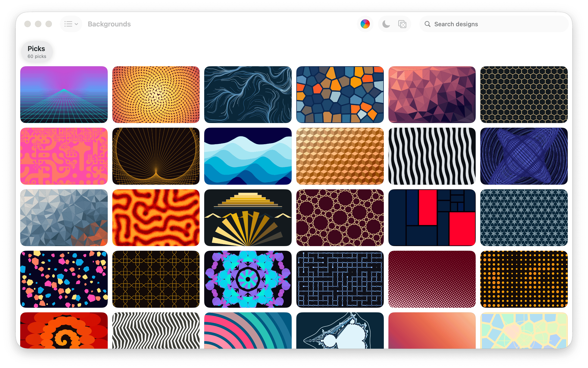Open the red orange spiral petals background
The height and width of the screenshot is (368, 588).
point(64,331)
